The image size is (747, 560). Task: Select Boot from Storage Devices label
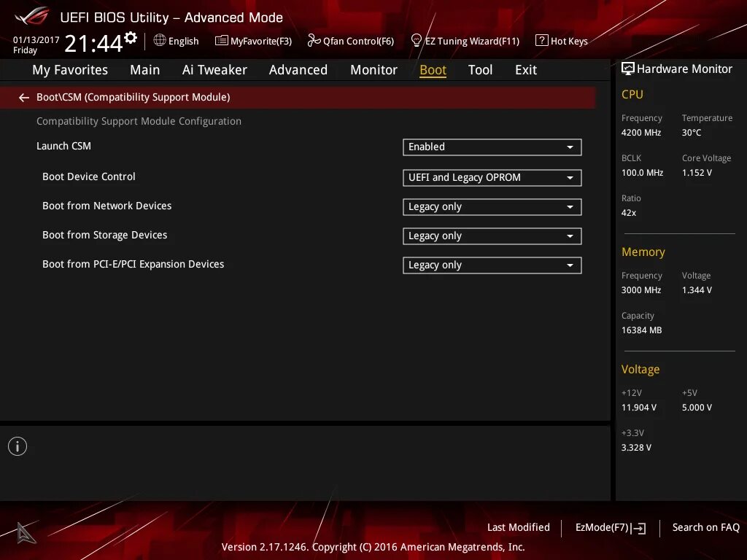click(105, 235)
